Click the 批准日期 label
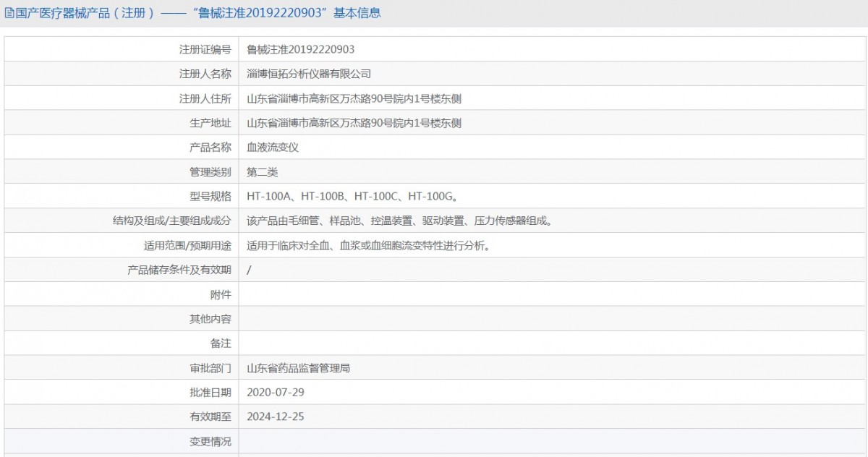Image resolution: width=868 pixels, height=457 pixels. click(x=210, y=392)
